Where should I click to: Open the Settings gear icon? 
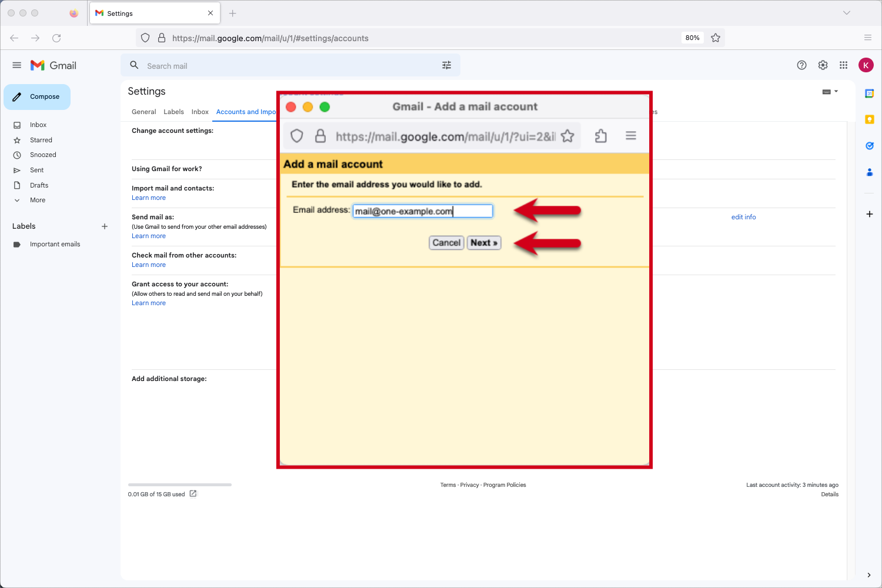(823, 65)
